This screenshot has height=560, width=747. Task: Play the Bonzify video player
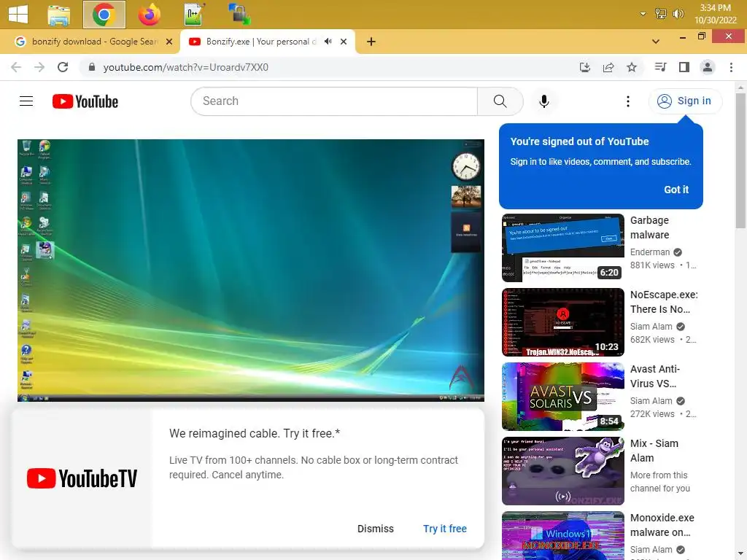[x=251, y=270]
